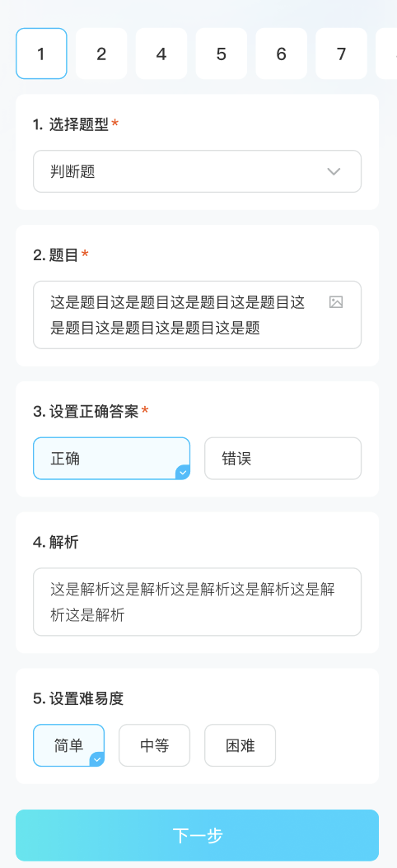Set difficulty to 简单
The width and height of the screenshot is (397, 868).
[68, 745]
